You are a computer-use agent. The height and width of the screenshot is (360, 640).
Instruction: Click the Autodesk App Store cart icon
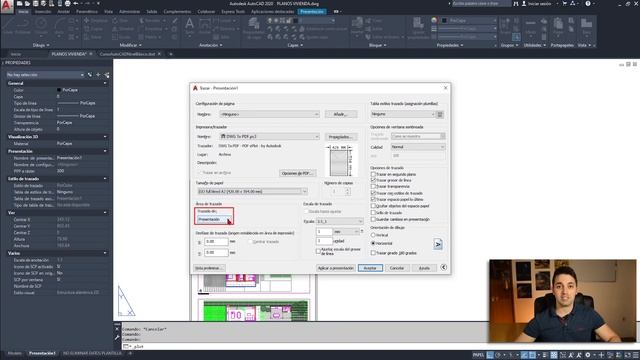pyautogui.click(x=565, y=4)
